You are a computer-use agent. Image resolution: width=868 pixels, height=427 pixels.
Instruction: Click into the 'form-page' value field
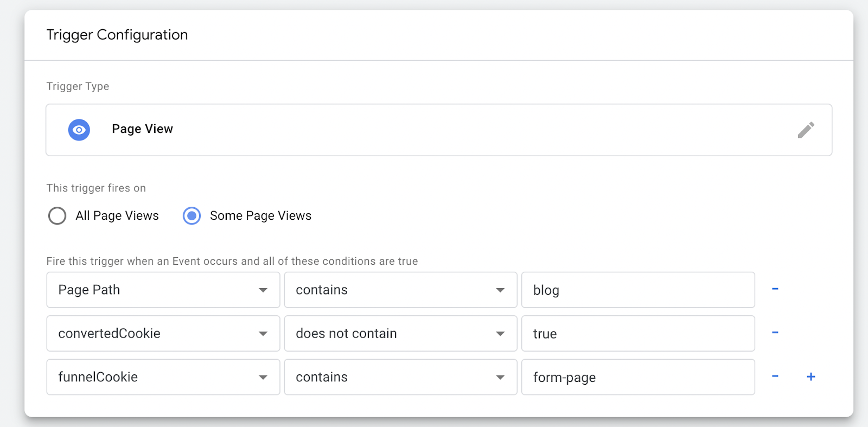point(637,377)
